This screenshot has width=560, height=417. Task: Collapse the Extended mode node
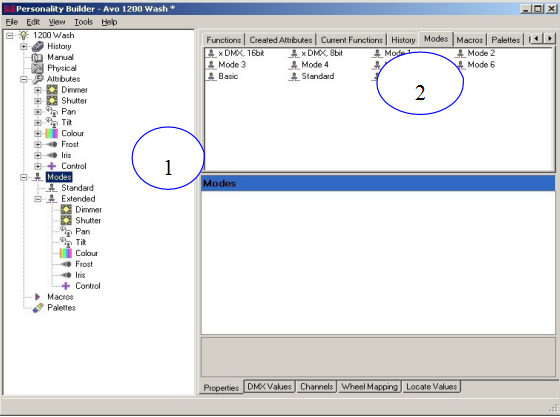pos(38,199)
